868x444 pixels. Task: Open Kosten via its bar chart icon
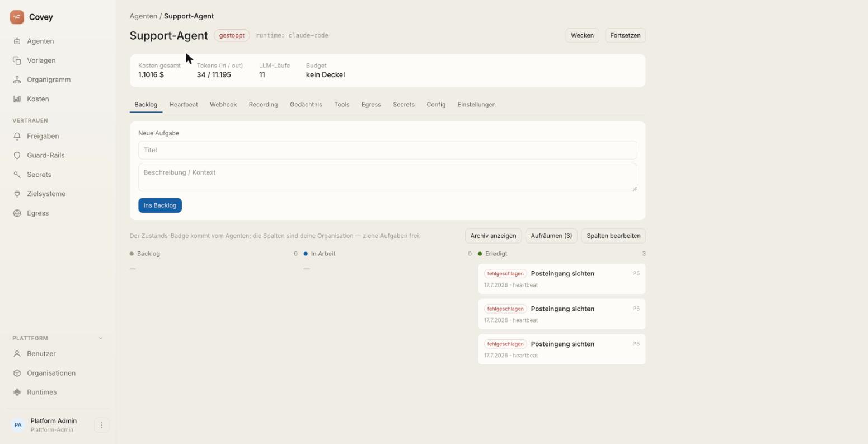[17, 99]
